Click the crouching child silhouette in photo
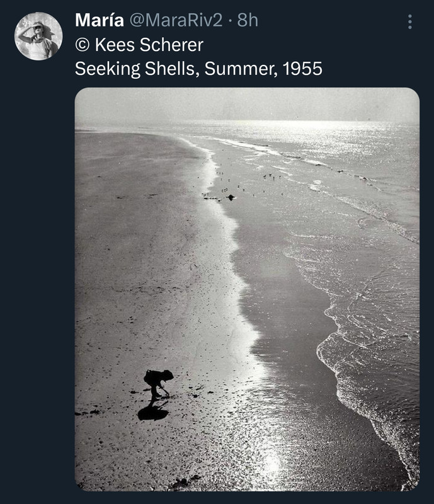Screen dimensions: 434x504 click(x=158, y=386)
